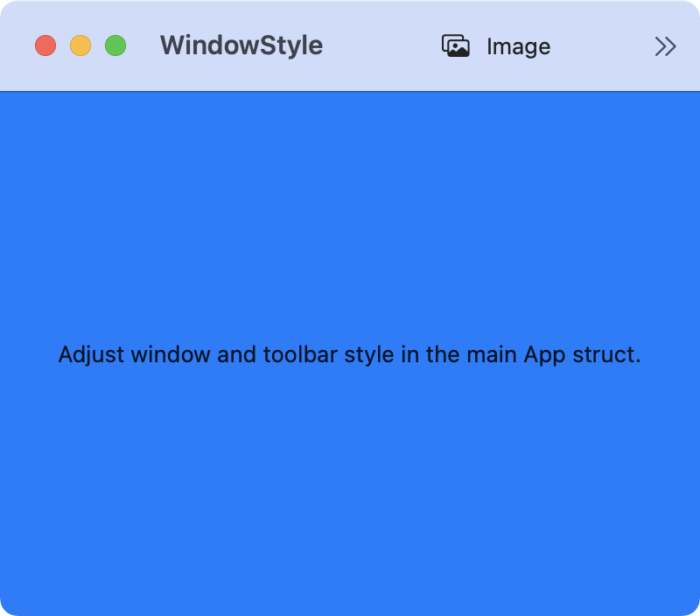This screenshot has height=616, width=700.
Task: Click the word "the" before "main"
Action: [x=443, y=355]
